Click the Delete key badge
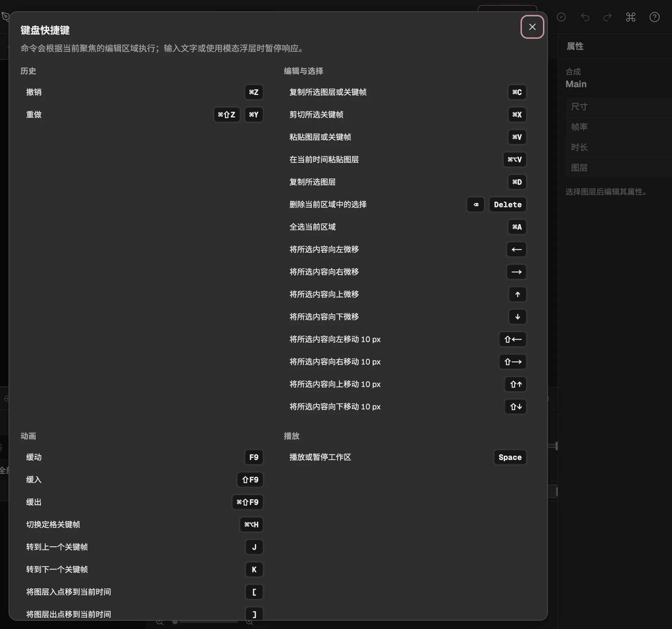The height and width of the screenshot is (629, 672). [508, 204]
